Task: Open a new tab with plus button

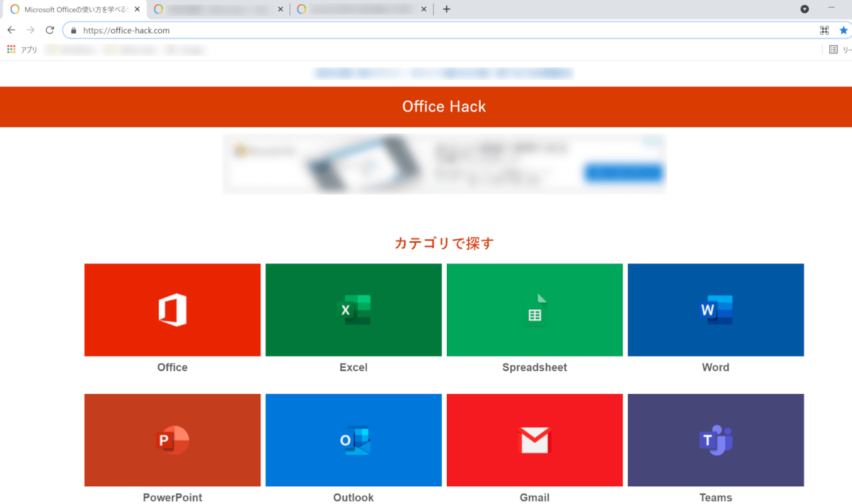Action: tap(446, 9)
